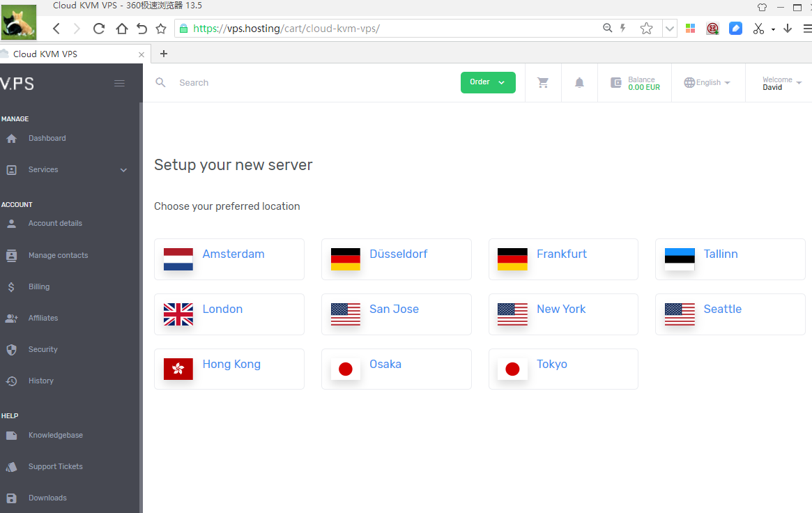Viewport: 812px width, 513px height.
Task: Open the shopping cart icon
Action: pyautogui.click(x=543, y=82)
